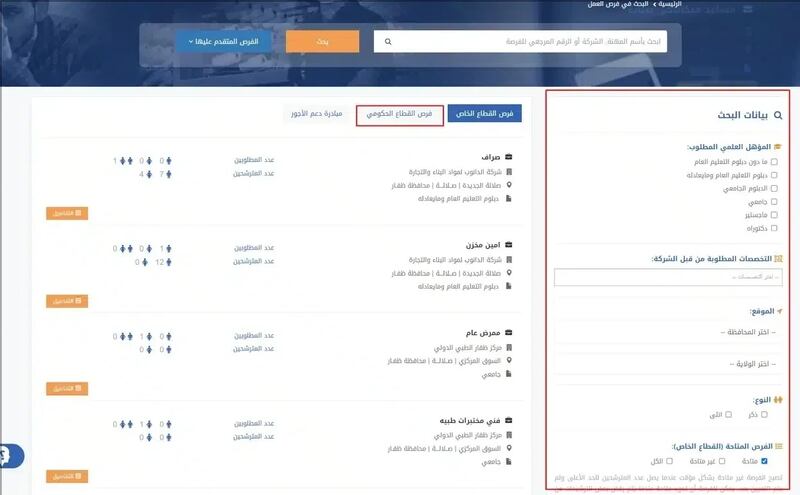Screen dimensions: 800x495
Task: Open details button for فني مختبرات طبيه job
Action: pyautogui.click(x=67, y=477)
